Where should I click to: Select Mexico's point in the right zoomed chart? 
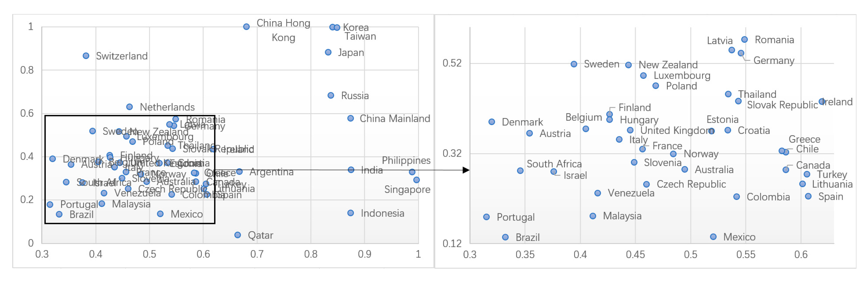[x=713, y=237]
